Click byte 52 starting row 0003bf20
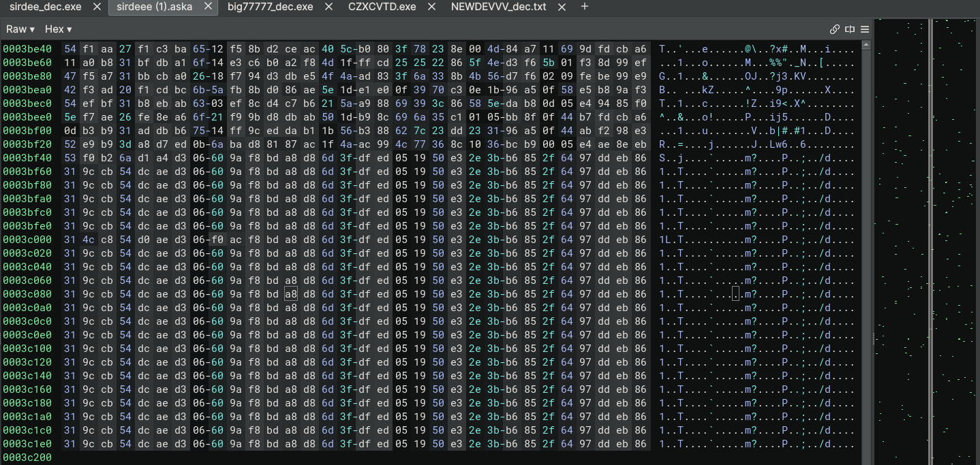The height and width of the screenshot is (465, 980). pos(70,144)
